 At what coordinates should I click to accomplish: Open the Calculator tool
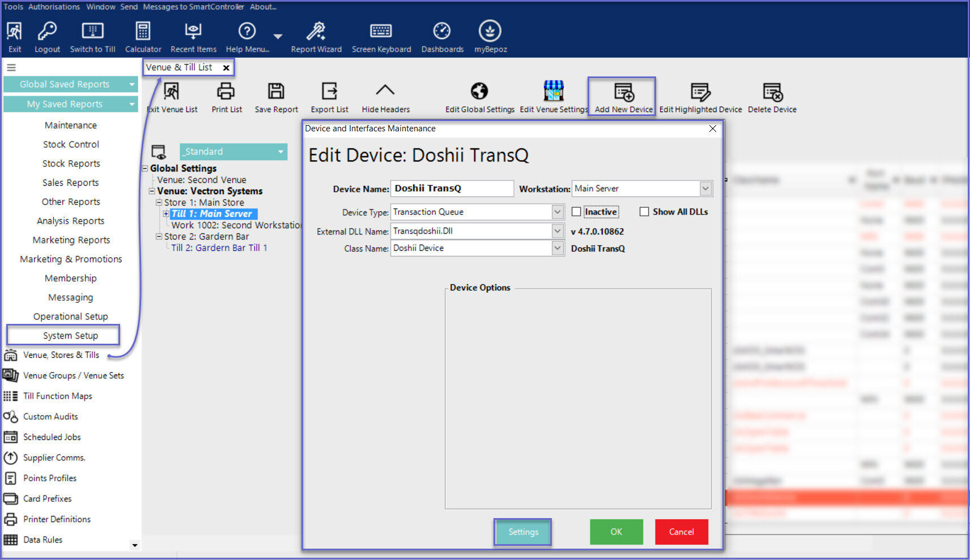coord(143,37)
